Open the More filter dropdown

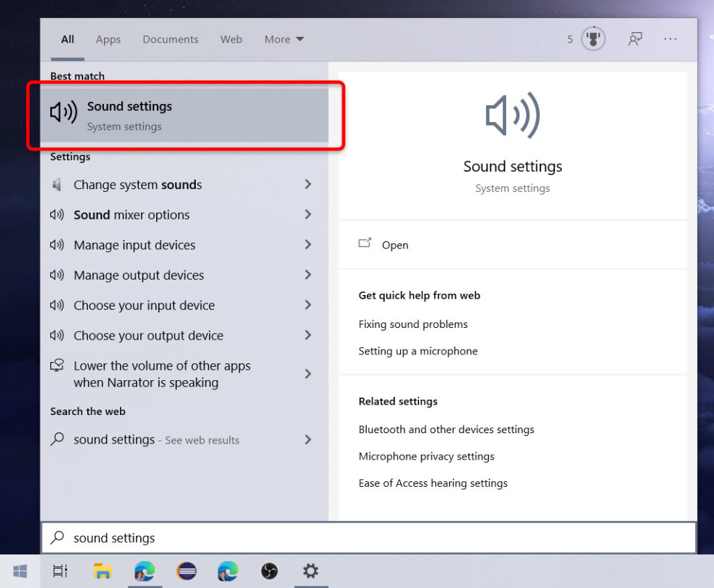pyautogui.click(x=284, y=39)
